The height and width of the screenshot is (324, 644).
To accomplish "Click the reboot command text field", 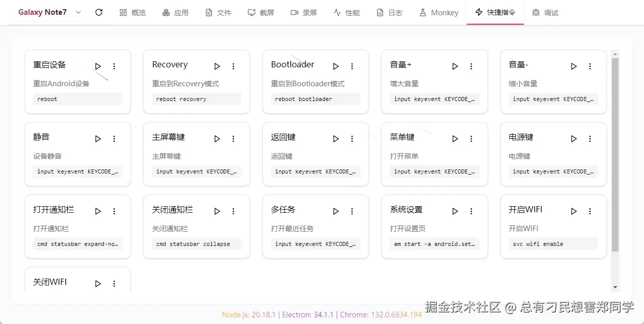I will [77, 99].
